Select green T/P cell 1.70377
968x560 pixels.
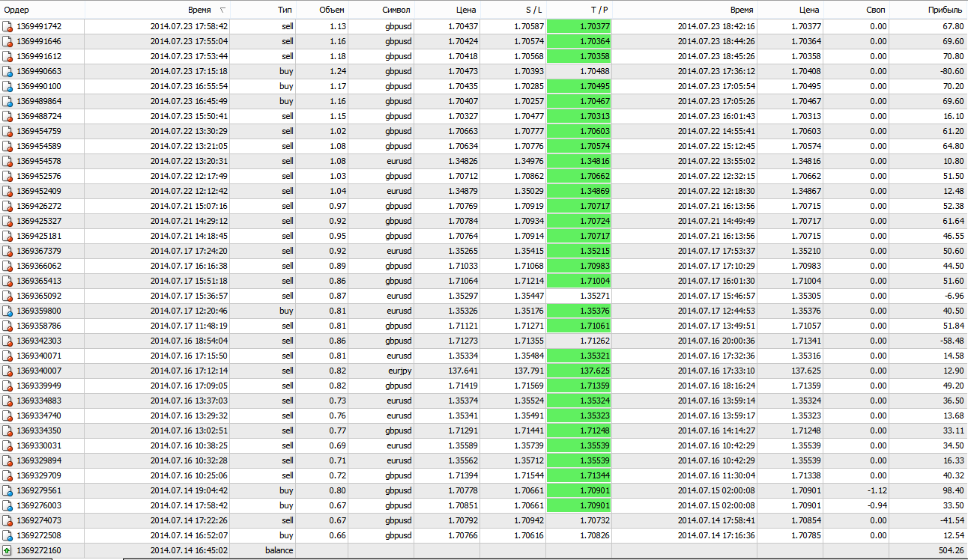(x=579, y=26)
